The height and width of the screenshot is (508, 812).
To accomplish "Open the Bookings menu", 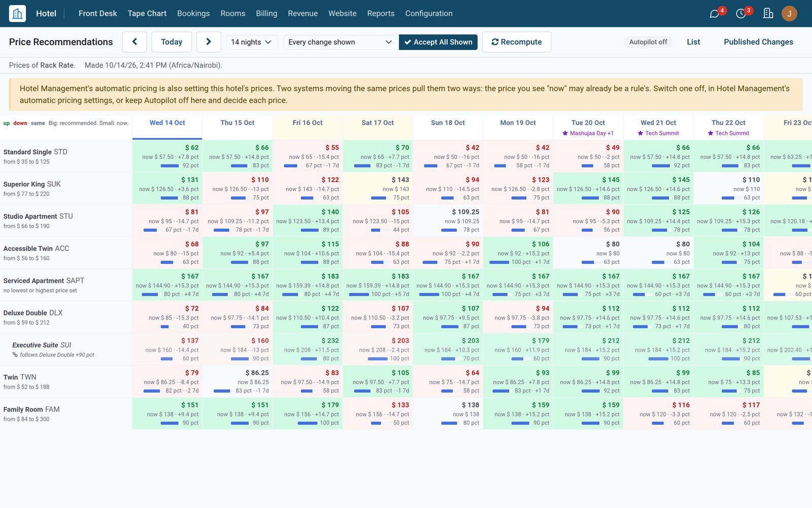I will (193, 13).
